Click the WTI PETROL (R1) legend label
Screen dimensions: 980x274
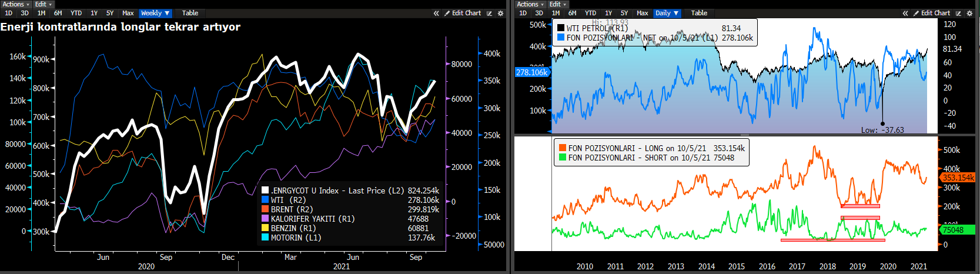[x=597, y=28]
